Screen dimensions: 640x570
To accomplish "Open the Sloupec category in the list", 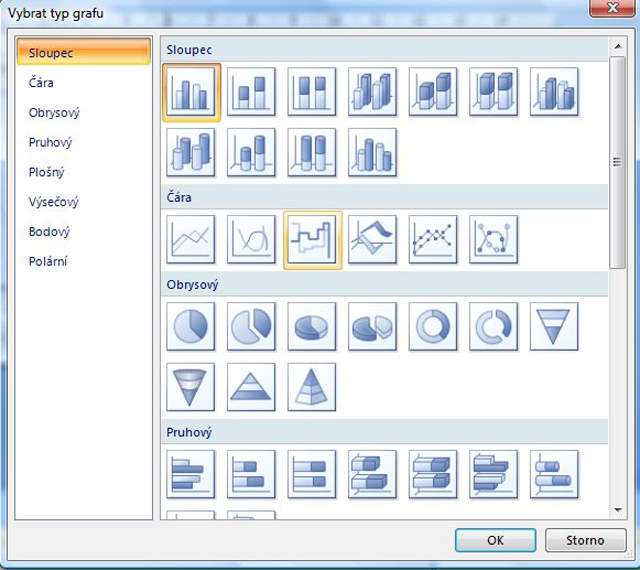I will [84, 52].
